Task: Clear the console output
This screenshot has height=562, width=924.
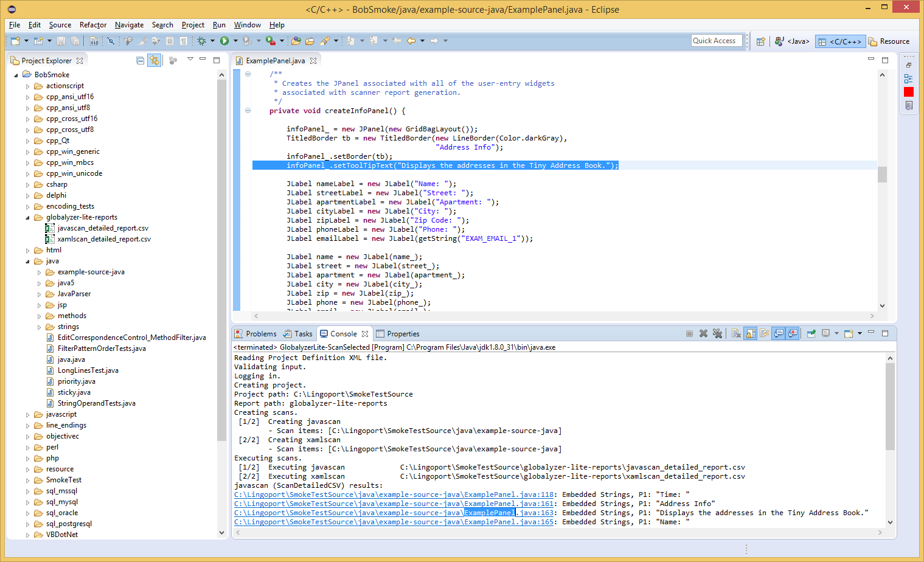Action: 736,333
